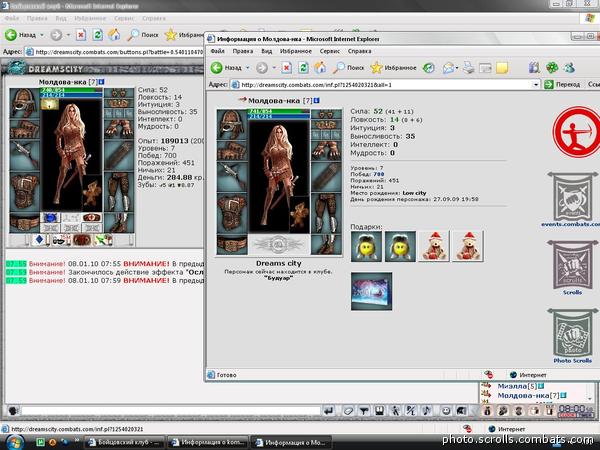Click the send (enter arrow) icon by the chat field
The image size is (600, 450).
click(328, 411)
